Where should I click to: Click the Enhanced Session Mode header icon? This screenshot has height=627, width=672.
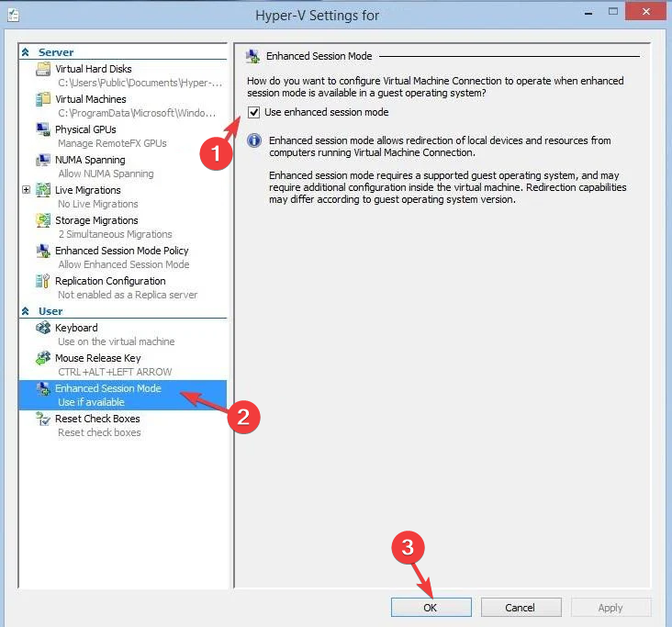pos(252,56)
